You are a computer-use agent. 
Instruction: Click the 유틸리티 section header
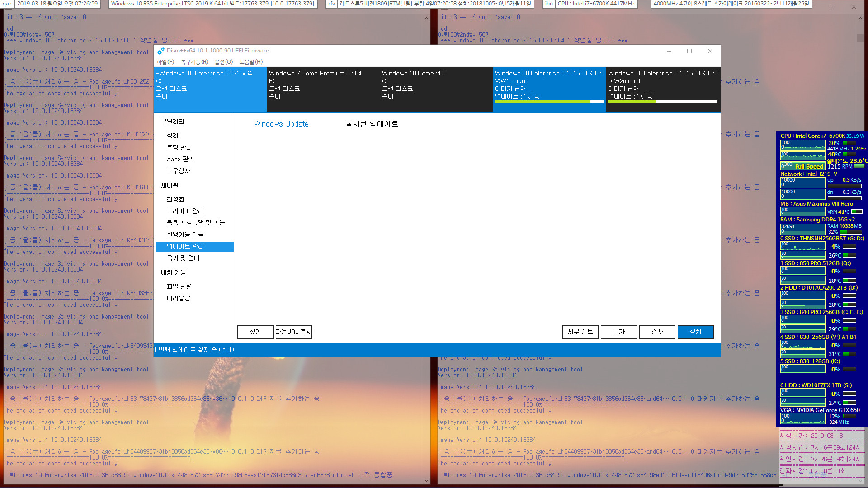tap(173, 122)
